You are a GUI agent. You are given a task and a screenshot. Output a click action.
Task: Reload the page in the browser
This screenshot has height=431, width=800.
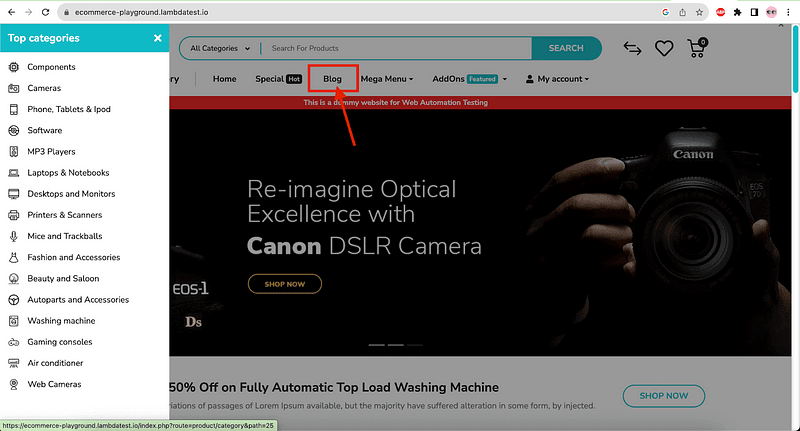point(45,12)
